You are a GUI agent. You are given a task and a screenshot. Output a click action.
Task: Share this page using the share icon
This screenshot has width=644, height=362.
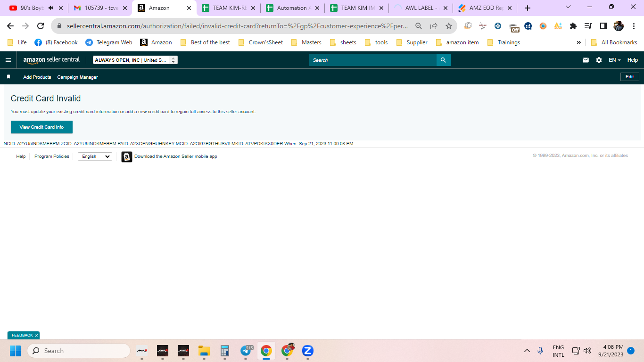[434, 26]
